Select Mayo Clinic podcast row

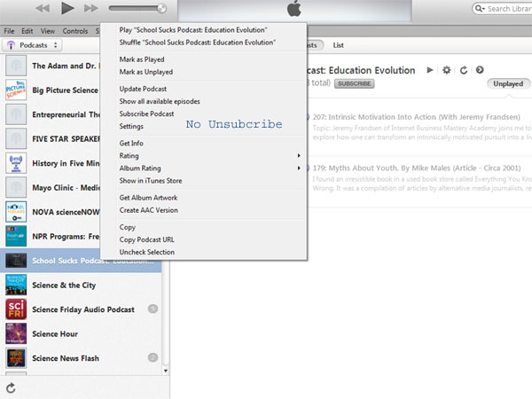tap(52, 188)
